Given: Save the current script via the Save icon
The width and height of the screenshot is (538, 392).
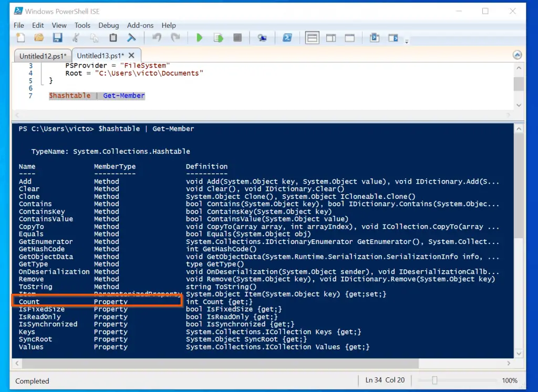Looking at the screenshot, I should coord(58,37).
